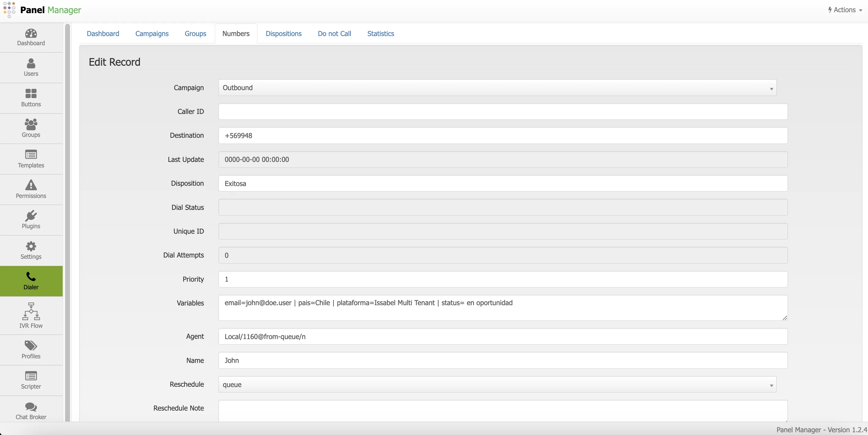Open Users via the person icon
868x435 pixels.
[31, 63]
